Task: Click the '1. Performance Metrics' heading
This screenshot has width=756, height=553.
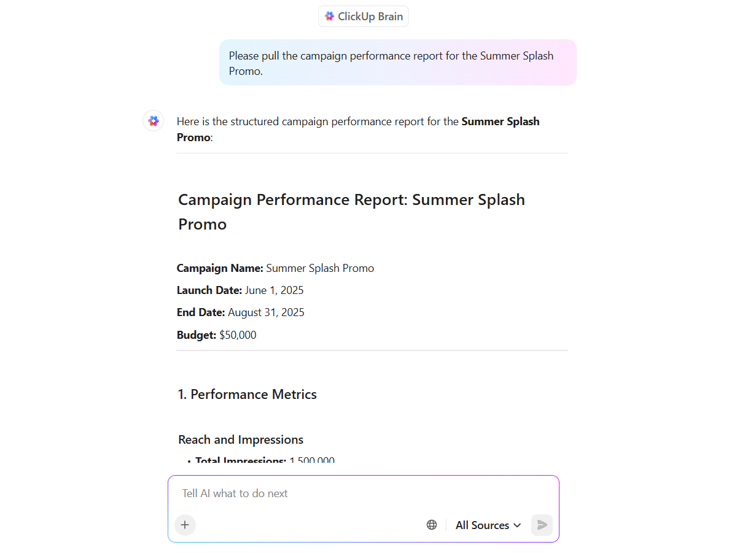Action: pyautogui.click(x=247, y=394)
